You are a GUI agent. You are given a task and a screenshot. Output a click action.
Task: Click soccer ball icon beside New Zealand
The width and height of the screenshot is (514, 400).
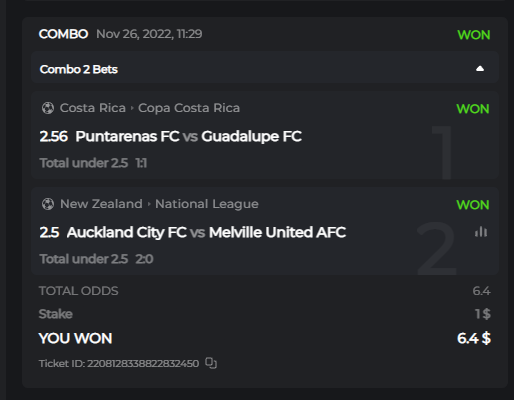(48, 204)
